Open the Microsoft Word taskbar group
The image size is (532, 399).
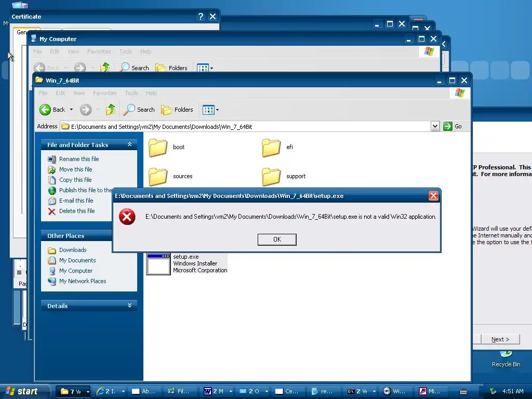[x=218, y=391]
